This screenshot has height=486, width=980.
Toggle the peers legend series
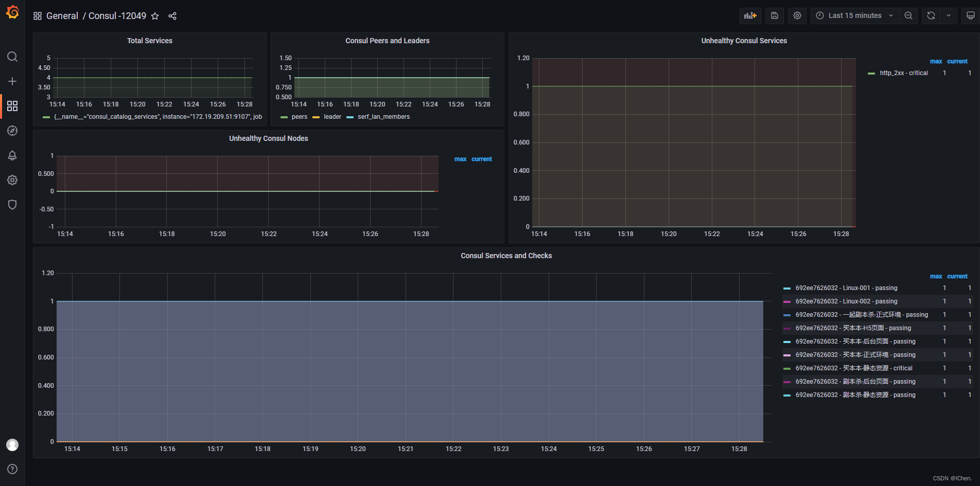(x=300, y=117)
